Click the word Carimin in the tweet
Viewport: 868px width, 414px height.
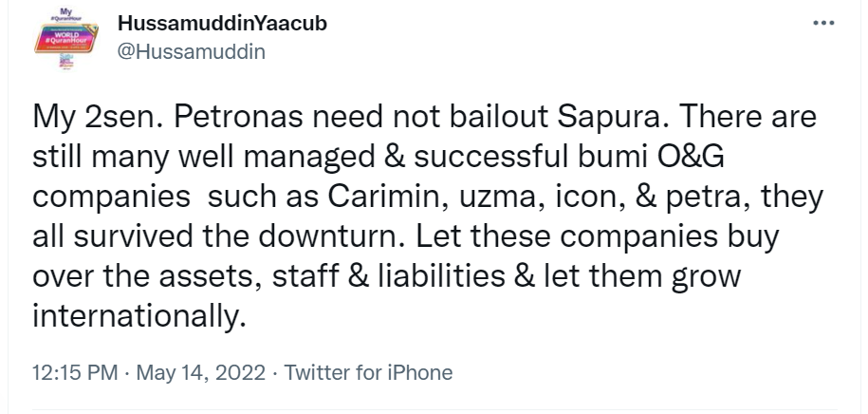[387, 198]
